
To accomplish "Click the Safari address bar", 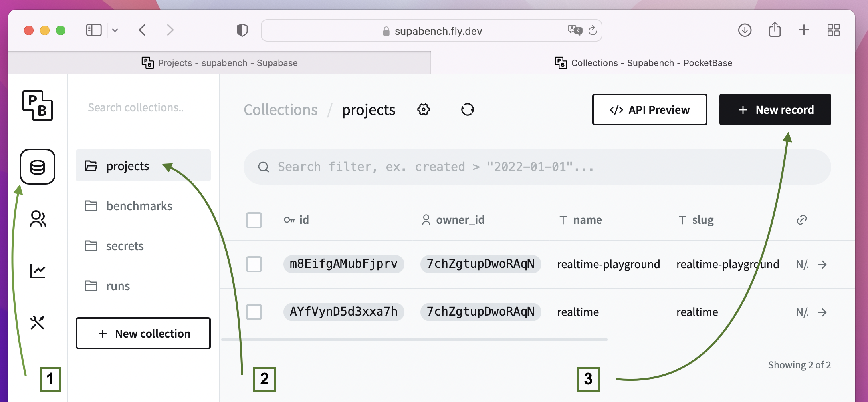I will [431, 30].
